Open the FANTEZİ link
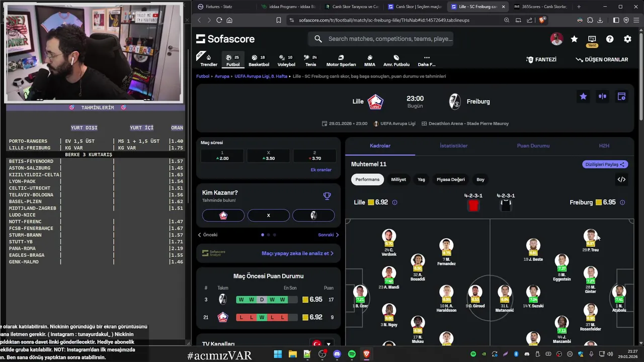 point(541,59)
